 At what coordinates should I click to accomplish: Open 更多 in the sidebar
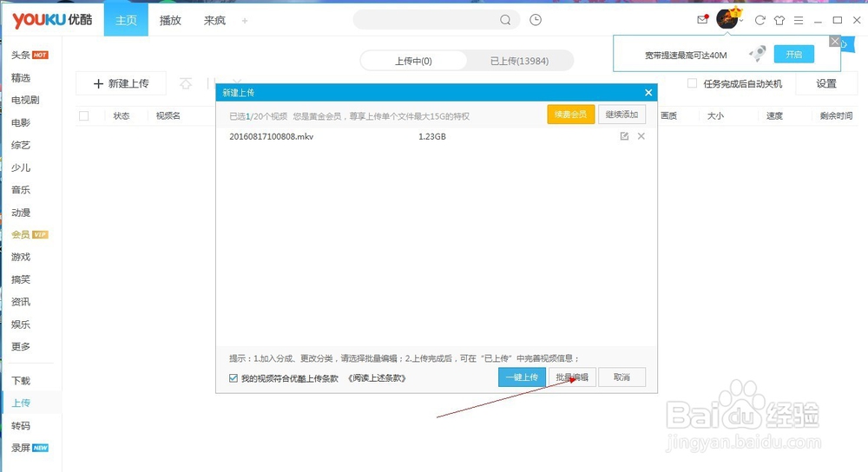tap(21, 346)
